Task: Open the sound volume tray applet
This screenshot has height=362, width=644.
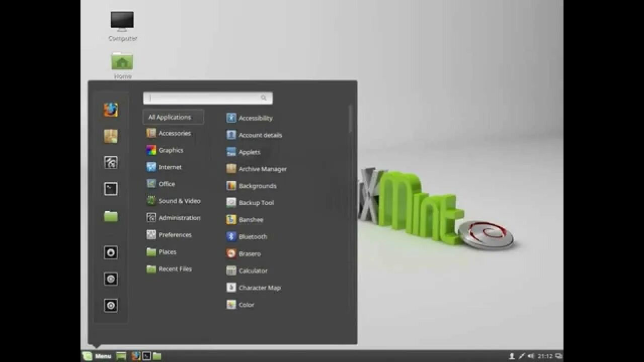Action: [531, 356]
